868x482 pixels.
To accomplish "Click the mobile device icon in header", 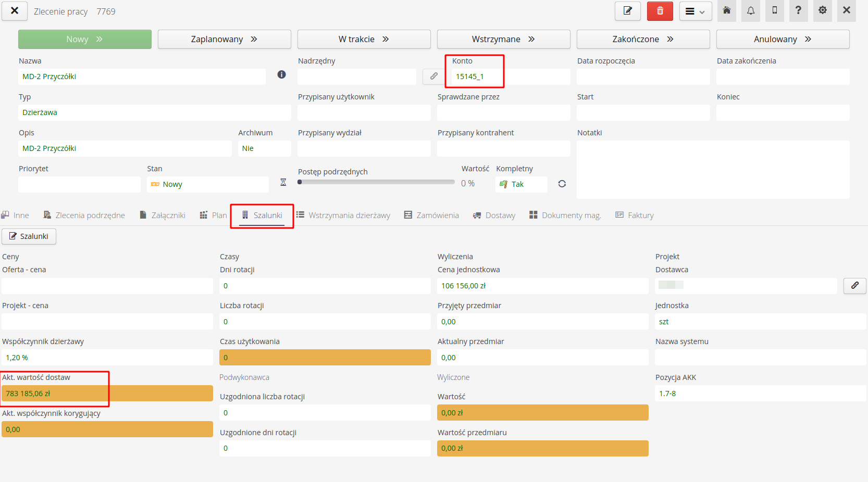I will pyautogui.click(x=774, y=11).
